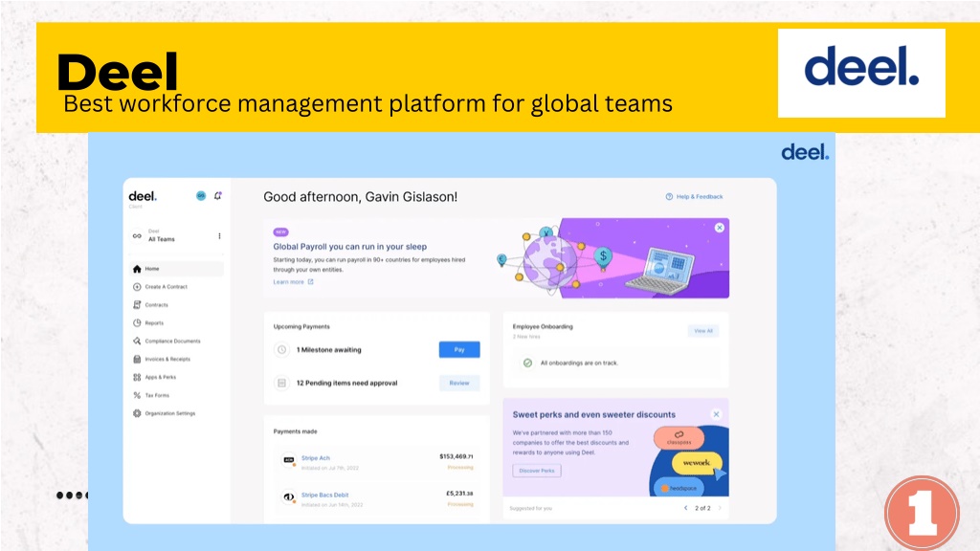The width and height of the screenshot is (980, 551).
Task: Click the icon beside 12 Pending items
Action: 282,383
